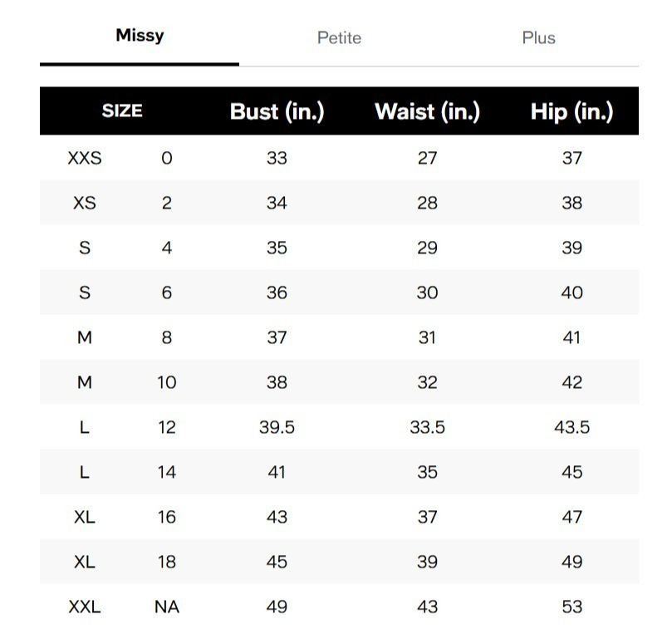This screenshot has width=672, height=634.
Task: Click the Waist (in.) column header
Action: pos(427,111)
